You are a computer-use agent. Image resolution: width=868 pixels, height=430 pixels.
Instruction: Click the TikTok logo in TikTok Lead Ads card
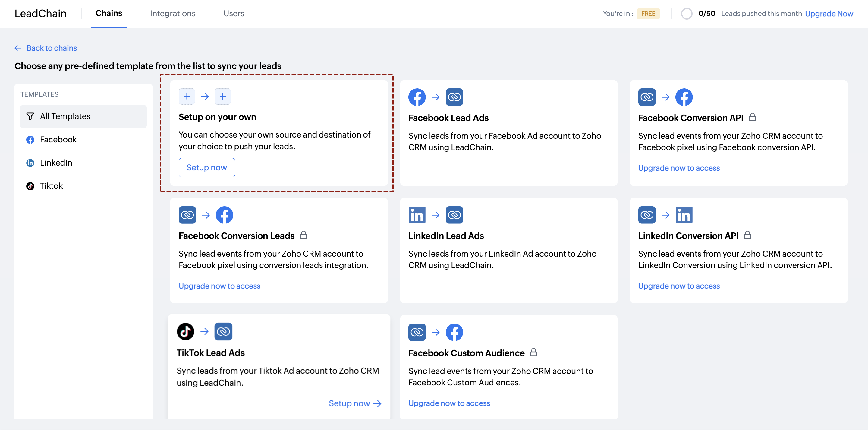click(x=185, y=331)
